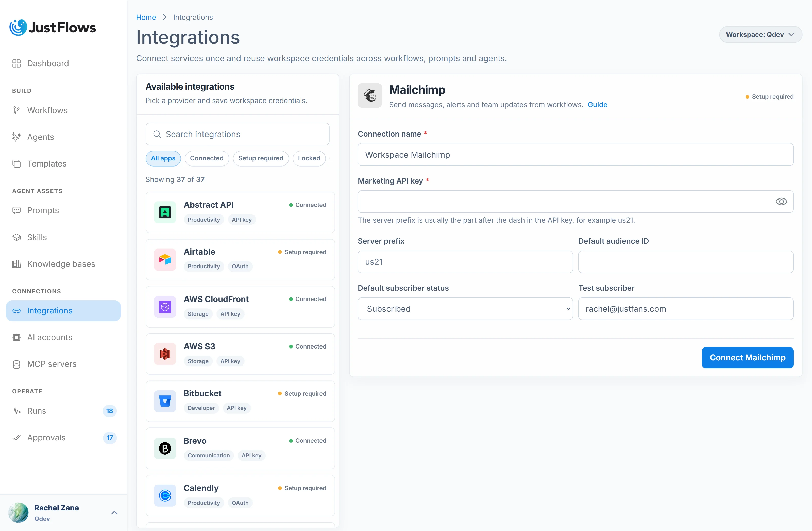Go to the Agents section

click(x=63, y=137)
